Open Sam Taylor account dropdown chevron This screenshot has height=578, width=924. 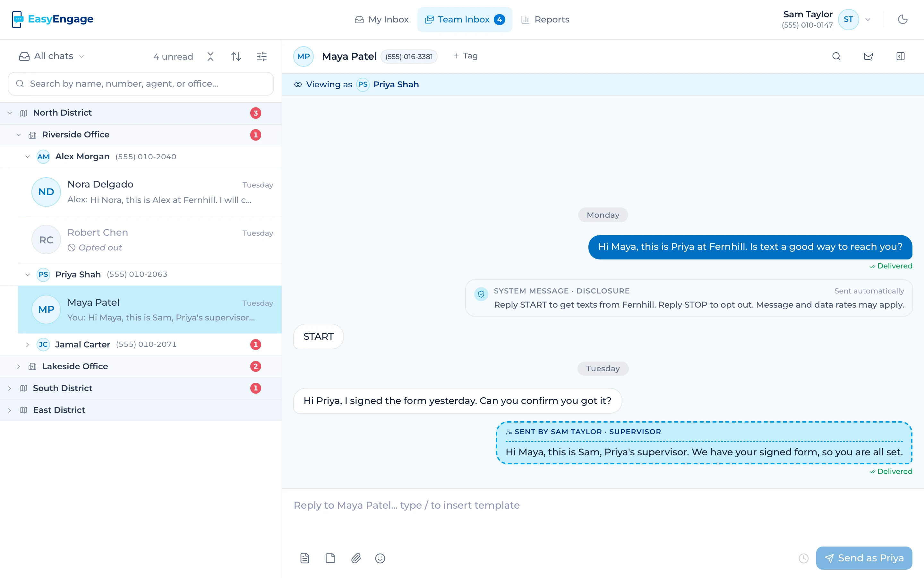click(868, 20)
